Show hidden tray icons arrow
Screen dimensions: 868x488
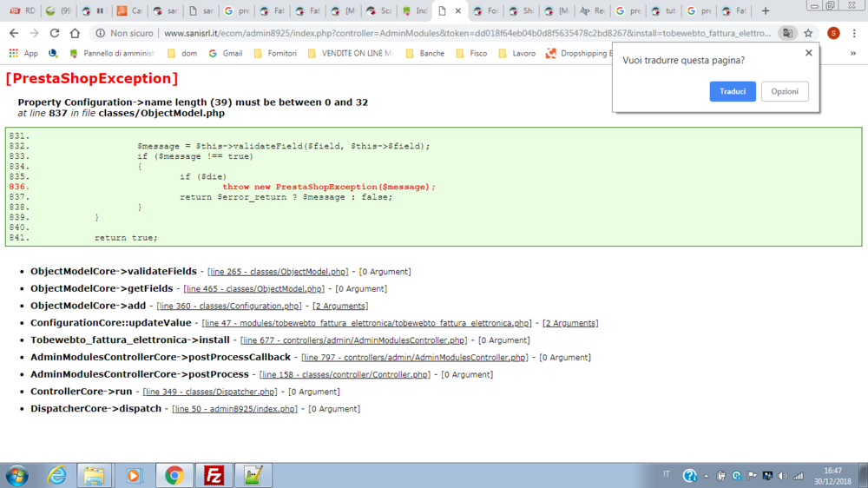[x=706, y=476]
